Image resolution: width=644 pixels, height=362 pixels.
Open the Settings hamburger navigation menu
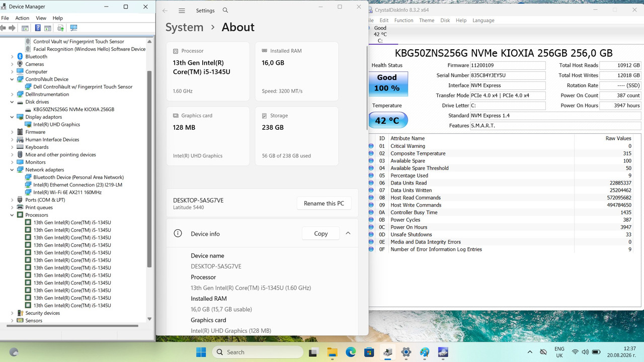coord(182,11)
